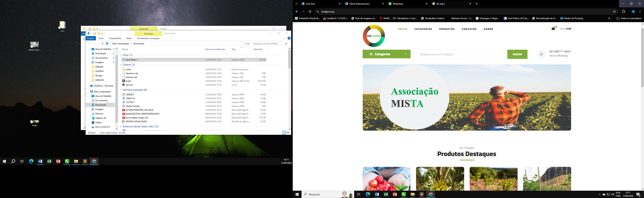
Task: Open Chrome profile R avatar
Action: (633, 12)
